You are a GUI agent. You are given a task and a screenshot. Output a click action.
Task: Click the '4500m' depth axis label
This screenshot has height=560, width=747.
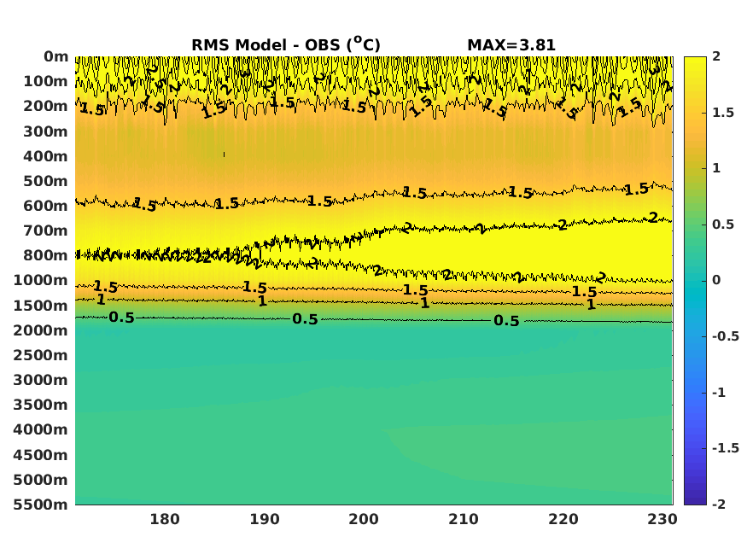click(41, 455)
